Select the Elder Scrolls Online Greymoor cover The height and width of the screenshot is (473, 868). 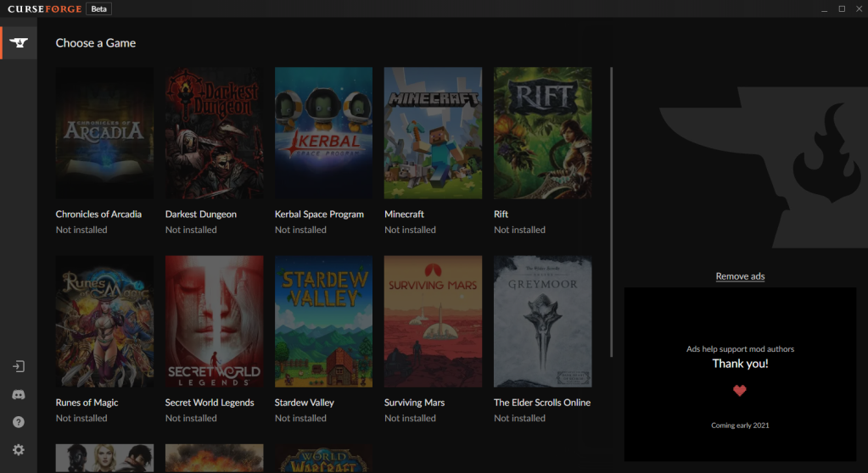tap(542, 321)
